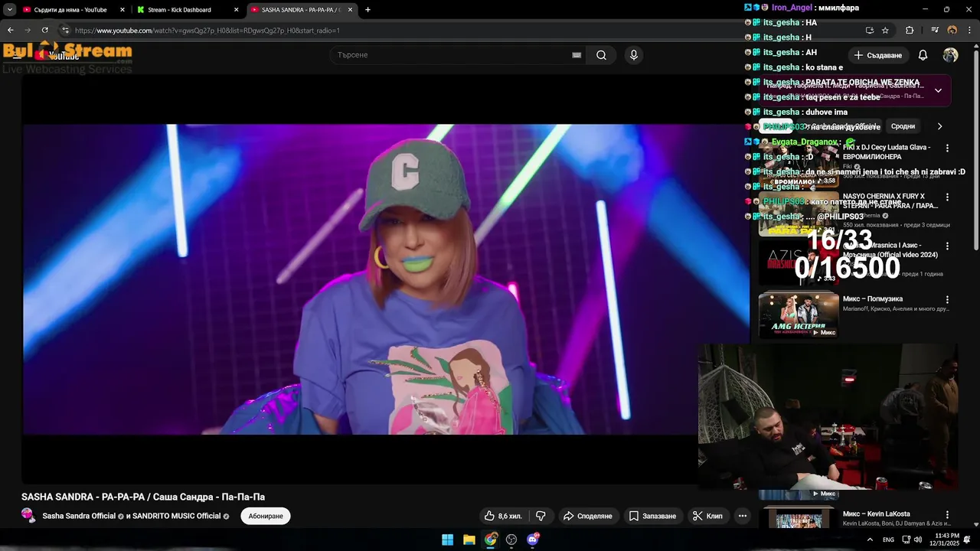Like the video with the thumbs-up button
Image resolution: width=980 pixels, height=551 pixels.
(x=502, y=516)
